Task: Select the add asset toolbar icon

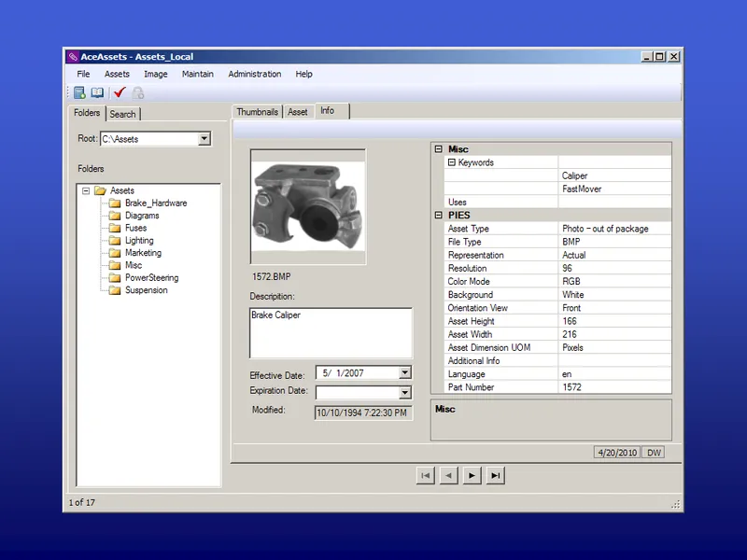Action: [79, 92]
